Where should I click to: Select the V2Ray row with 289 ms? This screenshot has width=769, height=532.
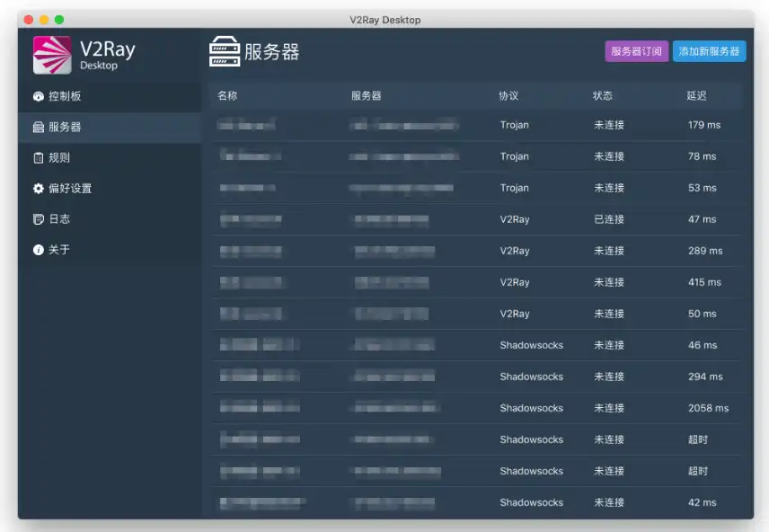tap(476, 251)
